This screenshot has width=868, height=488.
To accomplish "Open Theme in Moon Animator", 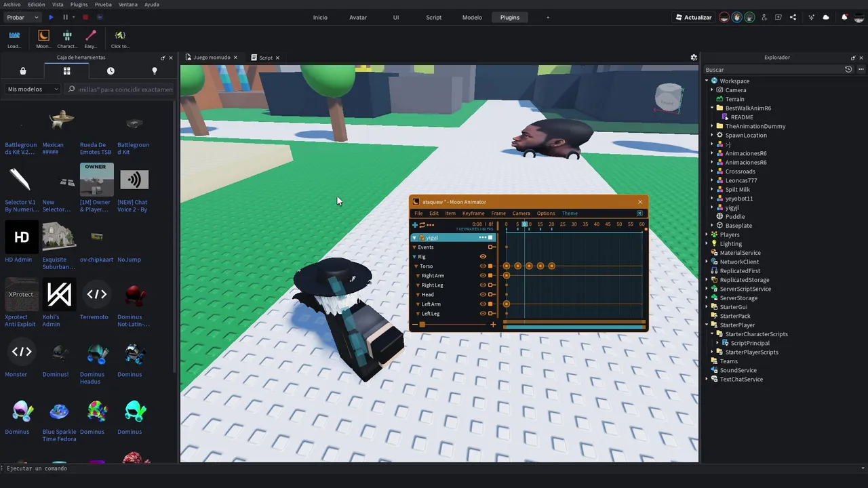I will point(570,213).
